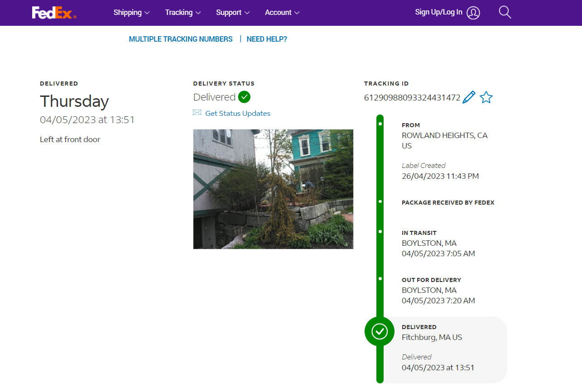Click the Need Help? link
The height and width of the screenshot is (392, 582).
click(267, 39)
